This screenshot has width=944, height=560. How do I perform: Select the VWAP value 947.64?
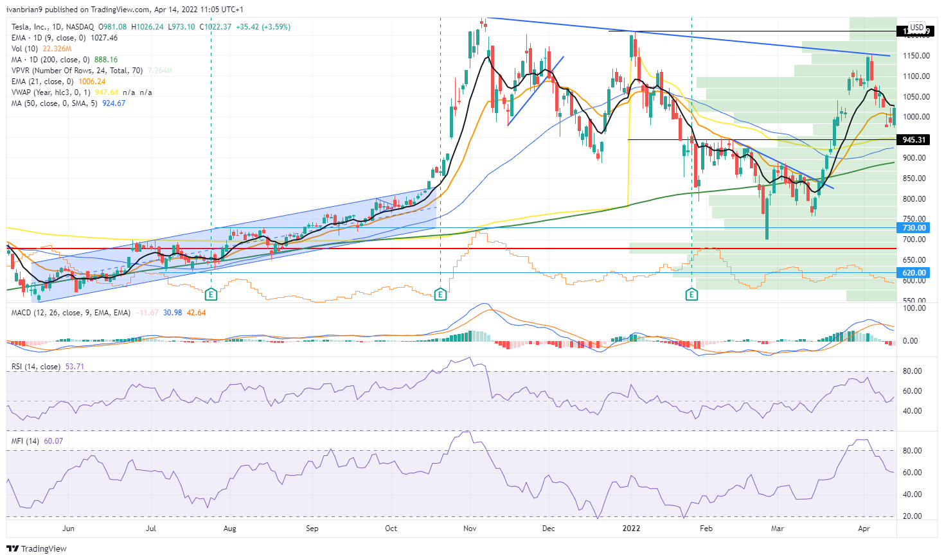[x=107, y=92]
